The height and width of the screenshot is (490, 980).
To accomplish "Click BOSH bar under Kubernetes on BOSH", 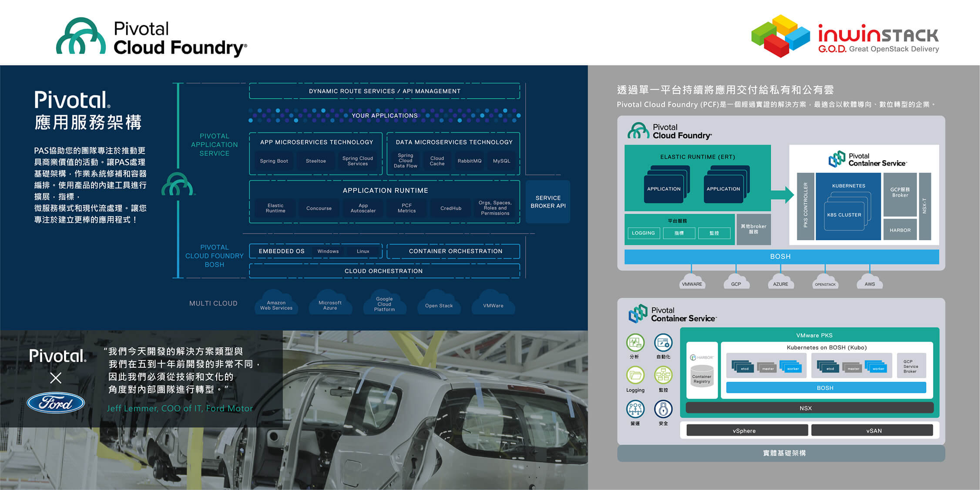I will (x=826, y=387).
